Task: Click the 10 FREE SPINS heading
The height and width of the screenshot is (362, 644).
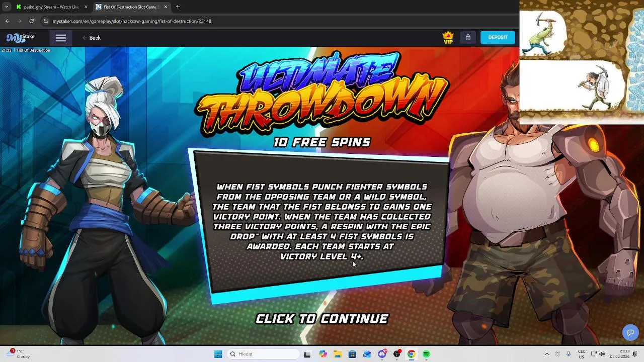Action: point(322,142)
